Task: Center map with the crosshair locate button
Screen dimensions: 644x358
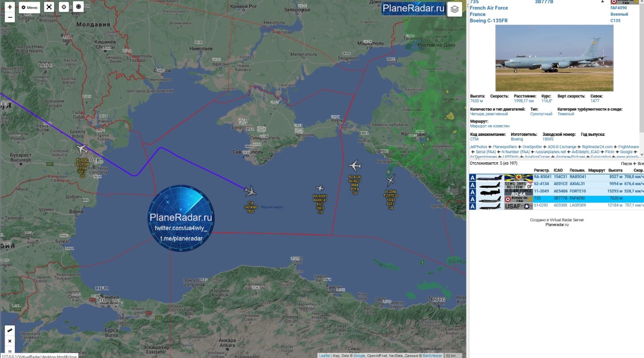Action: tap(64, 7)
